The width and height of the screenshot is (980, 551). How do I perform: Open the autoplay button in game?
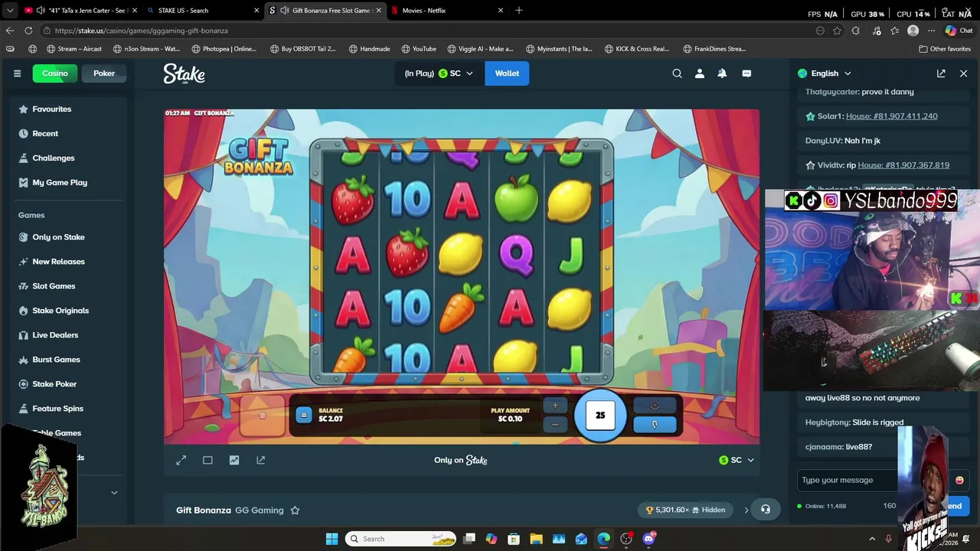655,406
